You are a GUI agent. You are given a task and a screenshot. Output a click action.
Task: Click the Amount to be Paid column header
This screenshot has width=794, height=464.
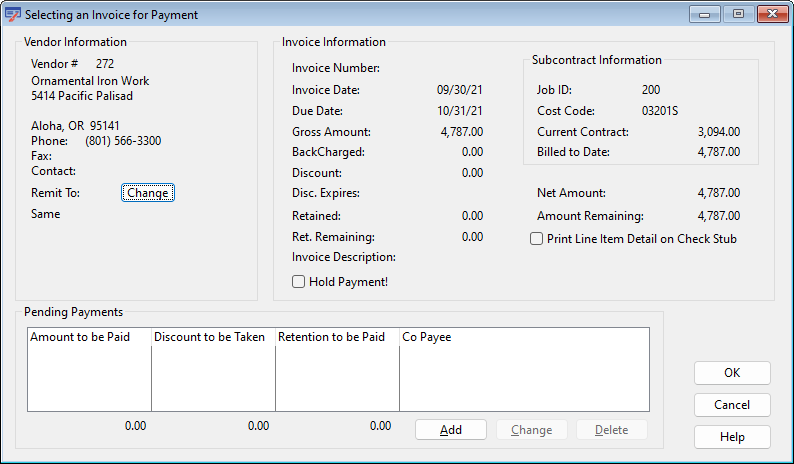coord(89,338)
